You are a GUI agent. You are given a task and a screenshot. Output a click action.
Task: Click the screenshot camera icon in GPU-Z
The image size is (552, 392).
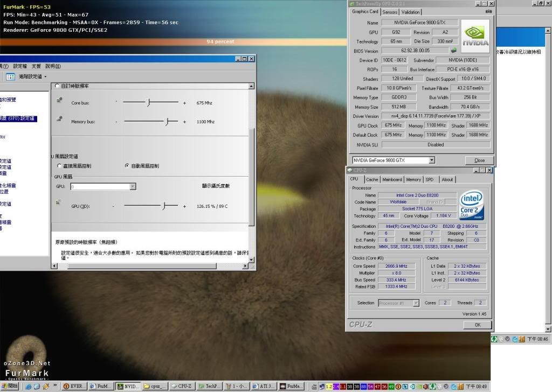click(488, 12)
